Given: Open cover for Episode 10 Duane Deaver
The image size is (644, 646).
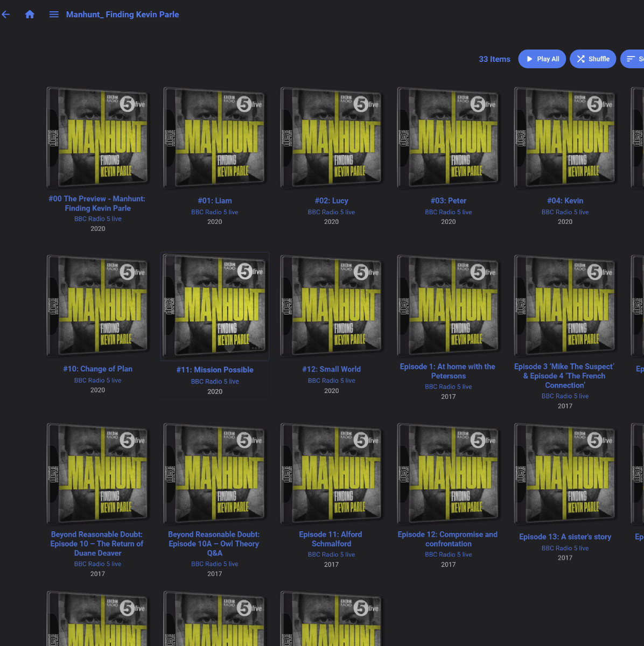Looking at the screenshot, I should pos(97,473).
